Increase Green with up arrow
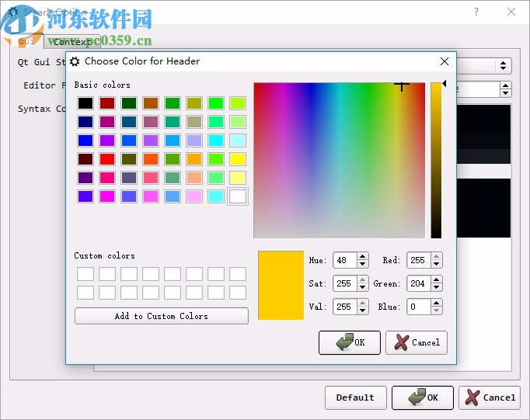This screenshot has height=420, width=530. pos(437,279)
